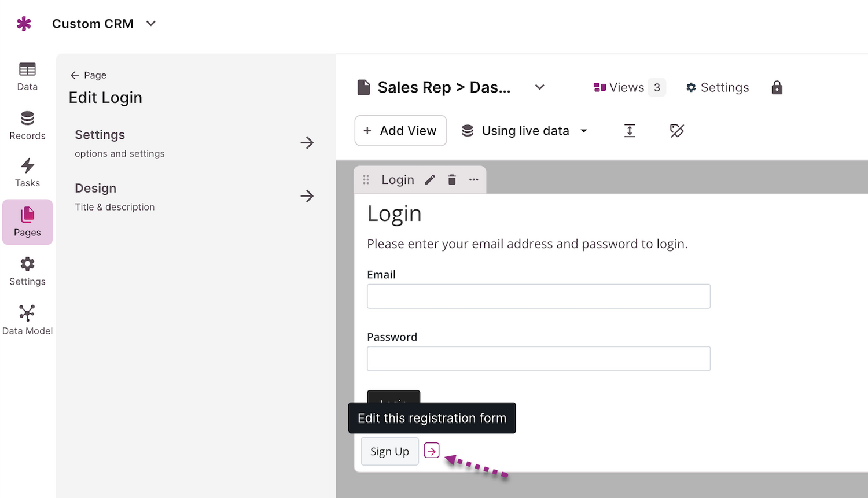Viewport: 868px width, 498px height.
Task: Open Settings options and settings row
Action: pos(194,143)
